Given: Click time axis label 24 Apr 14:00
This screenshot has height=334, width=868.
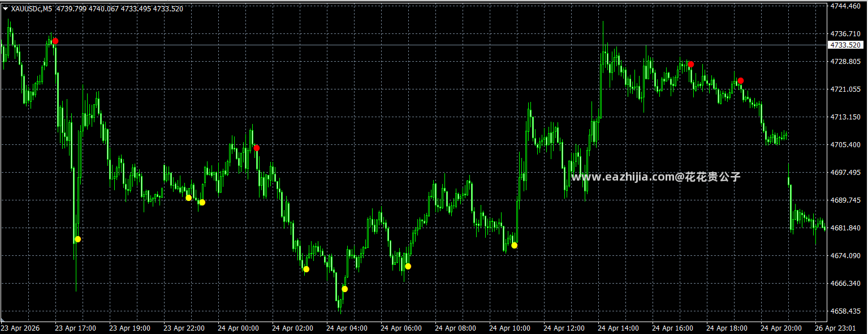Looking at the screenshot, I should click(x=618, y=328).
